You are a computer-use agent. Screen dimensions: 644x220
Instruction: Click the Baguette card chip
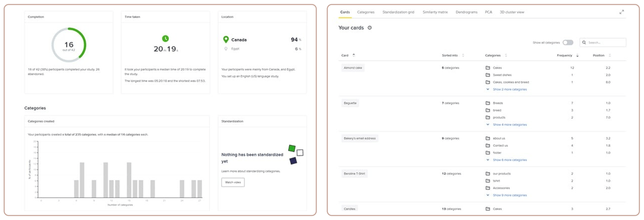pyautogui.click(x=350, y=103)
